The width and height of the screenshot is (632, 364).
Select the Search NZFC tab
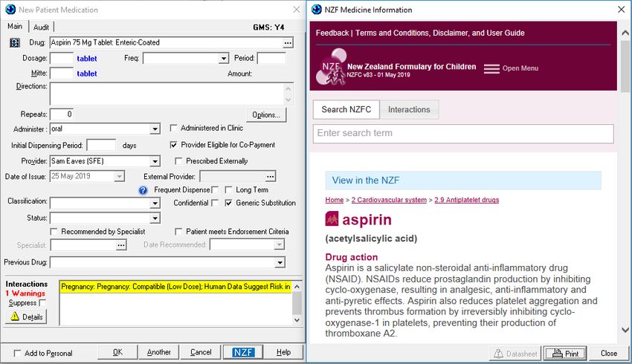tap(346, 109)
